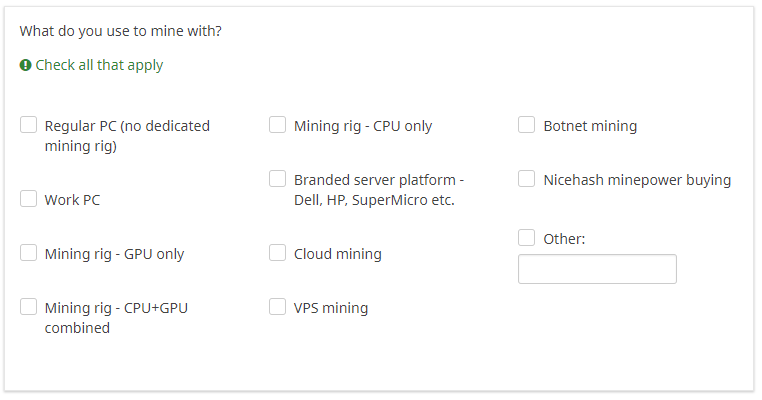Screen dimensions: 762x400
Task: Click the 'Nicehash minepower buying' label text
Action: coord(637,180)
